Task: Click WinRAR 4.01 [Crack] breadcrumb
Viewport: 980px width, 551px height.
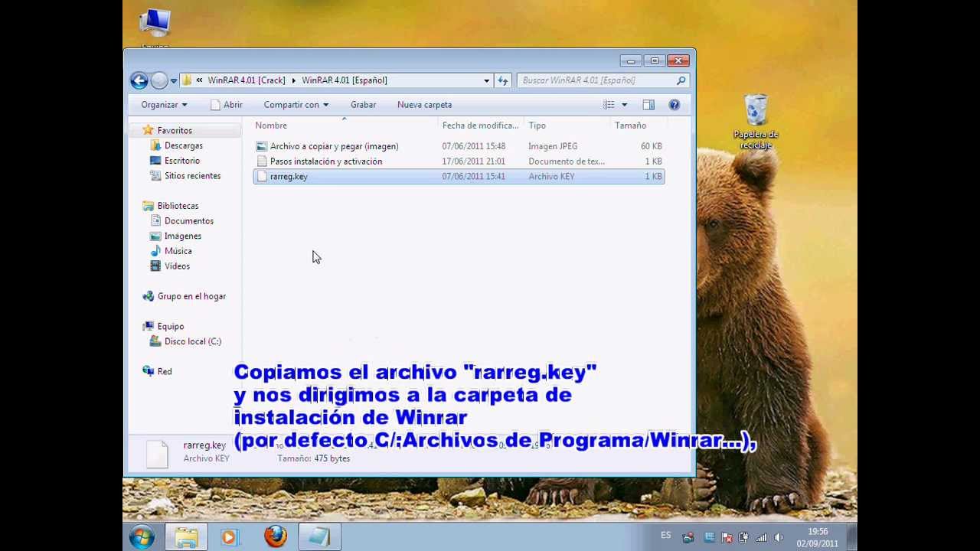Action: coord(246,80)
